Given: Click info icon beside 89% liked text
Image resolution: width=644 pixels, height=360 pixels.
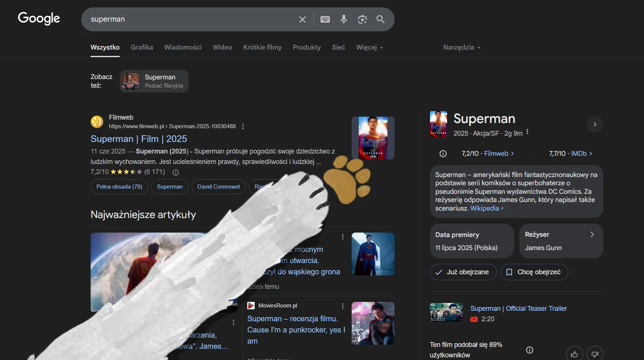Looking at the screenshot, I should pos(530,350).
